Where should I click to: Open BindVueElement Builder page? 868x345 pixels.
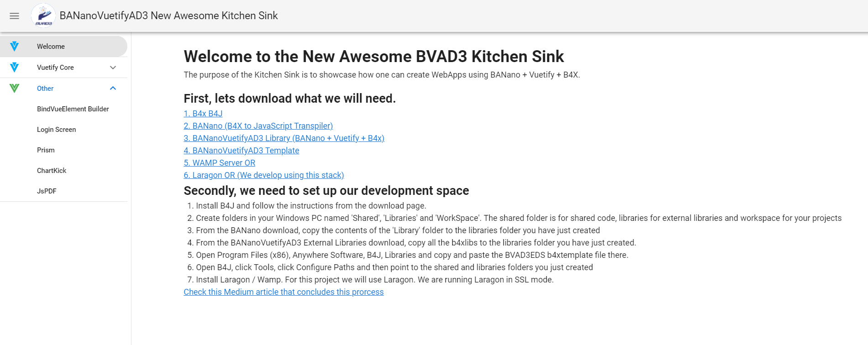73,109
